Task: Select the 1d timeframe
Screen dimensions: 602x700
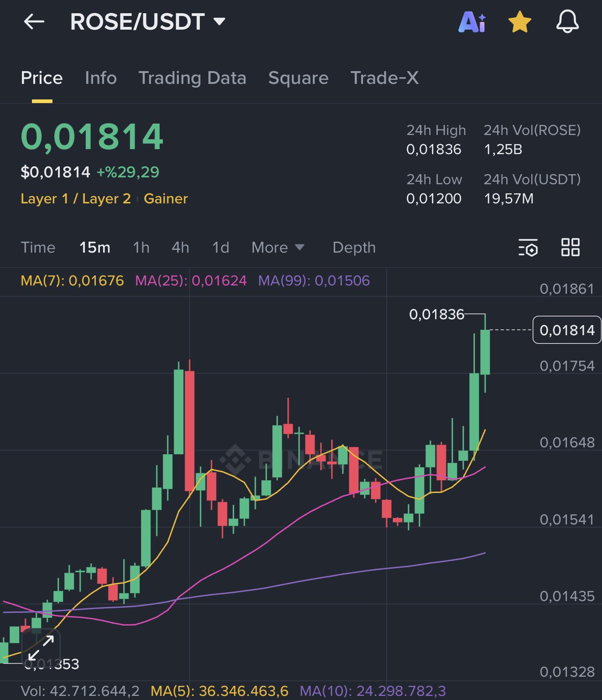Action: (221, 248)
